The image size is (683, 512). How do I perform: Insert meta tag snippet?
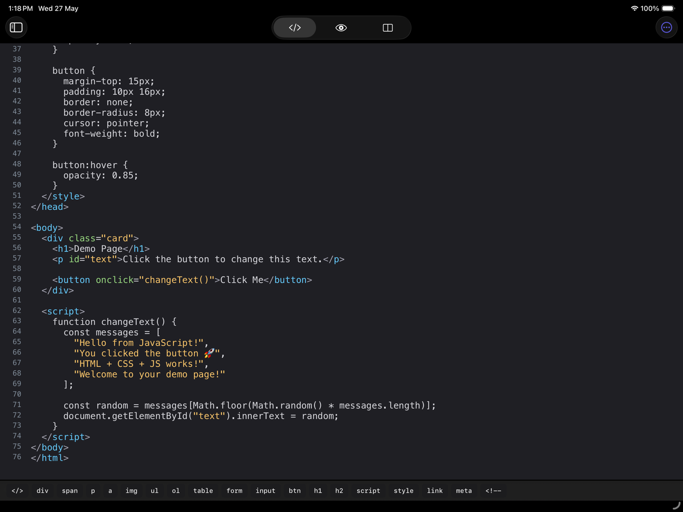(464, 491)
